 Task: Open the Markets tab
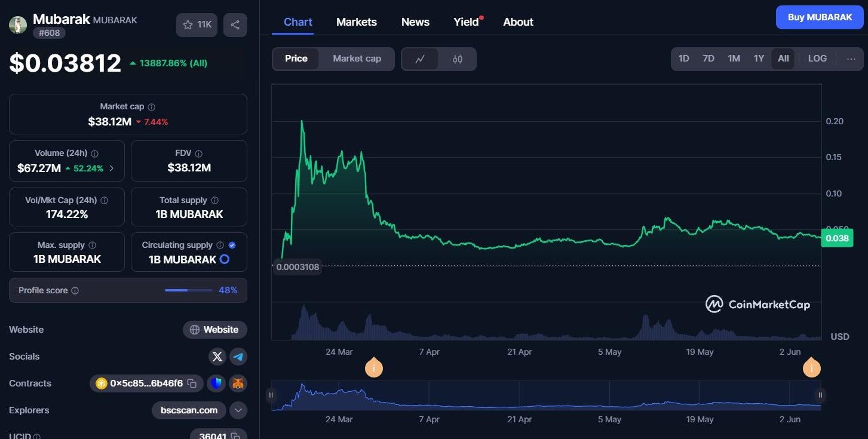click(357, 22)
